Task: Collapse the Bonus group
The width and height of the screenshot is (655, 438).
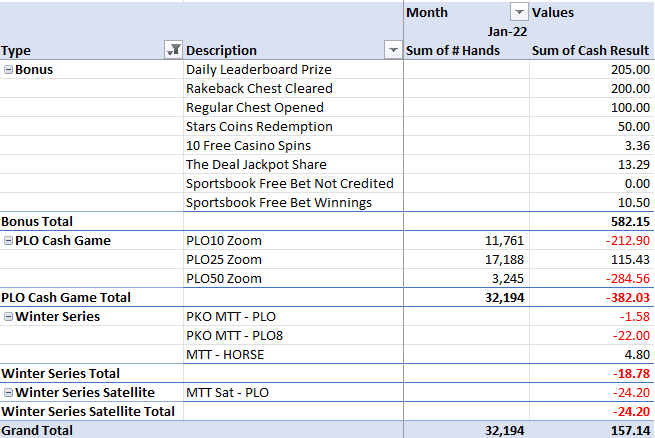Action: 8,70
